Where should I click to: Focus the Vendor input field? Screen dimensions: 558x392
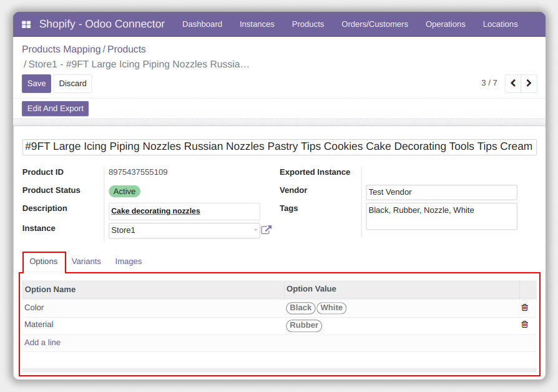441,192
